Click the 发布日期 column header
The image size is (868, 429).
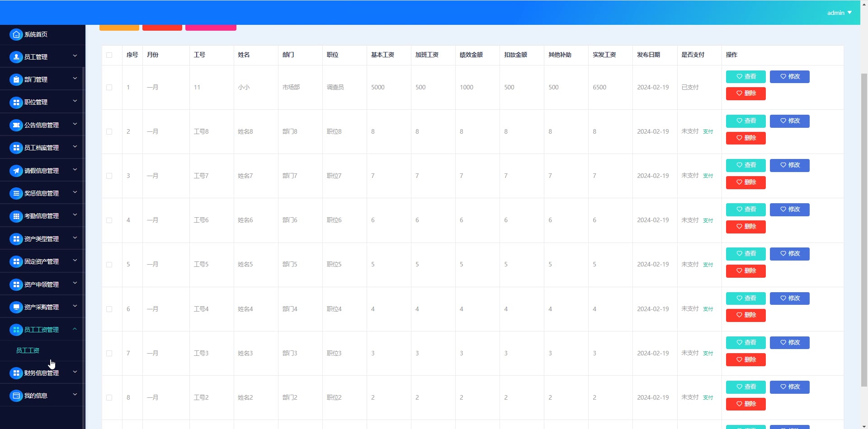coord(648,55)
